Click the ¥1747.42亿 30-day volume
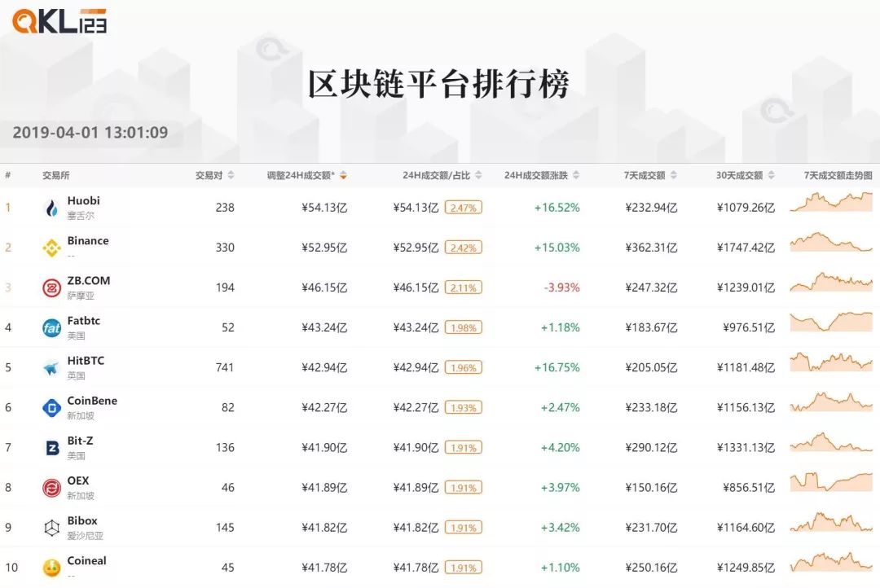880x588 pixels. 746,248
